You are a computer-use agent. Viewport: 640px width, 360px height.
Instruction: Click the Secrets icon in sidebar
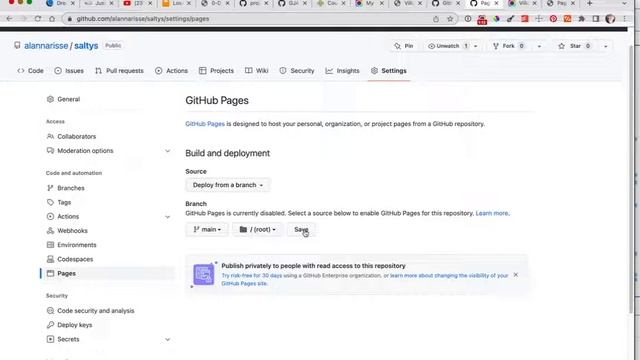click(50, 339)
